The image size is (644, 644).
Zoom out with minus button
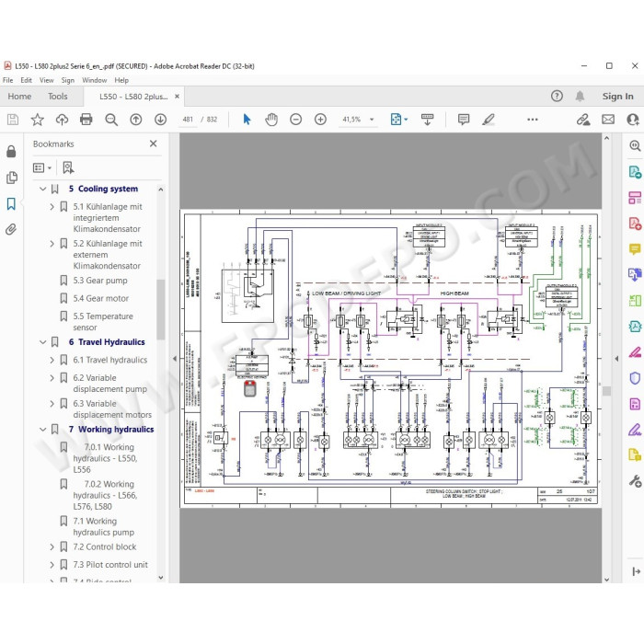(295, 120)
